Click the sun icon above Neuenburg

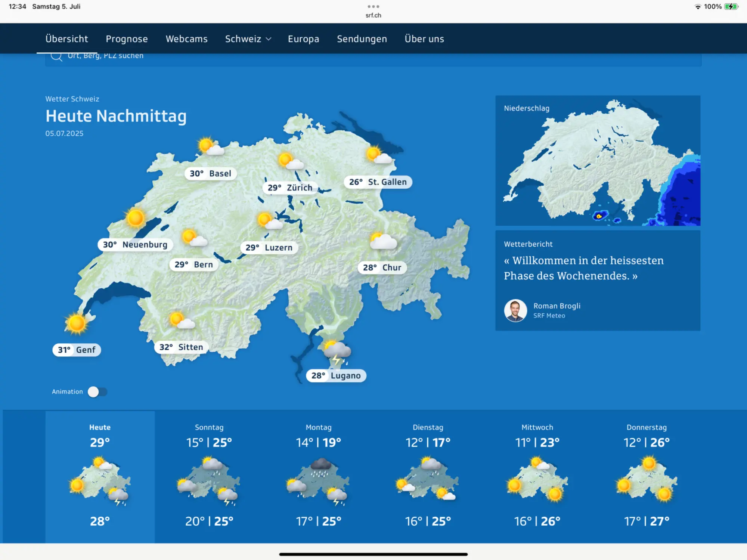[135, 218]
